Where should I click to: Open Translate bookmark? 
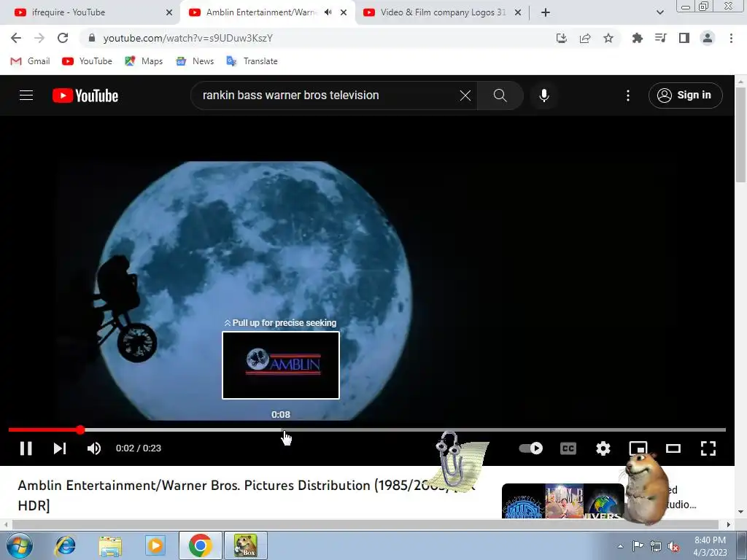(252, 61)
